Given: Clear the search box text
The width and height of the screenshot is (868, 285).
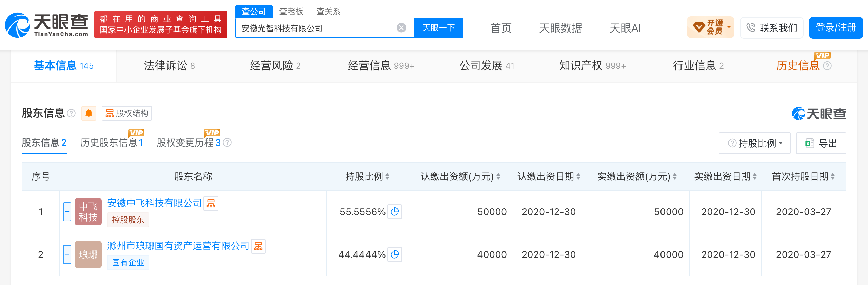Looking at the screenshot, I should tap(401, 28).
